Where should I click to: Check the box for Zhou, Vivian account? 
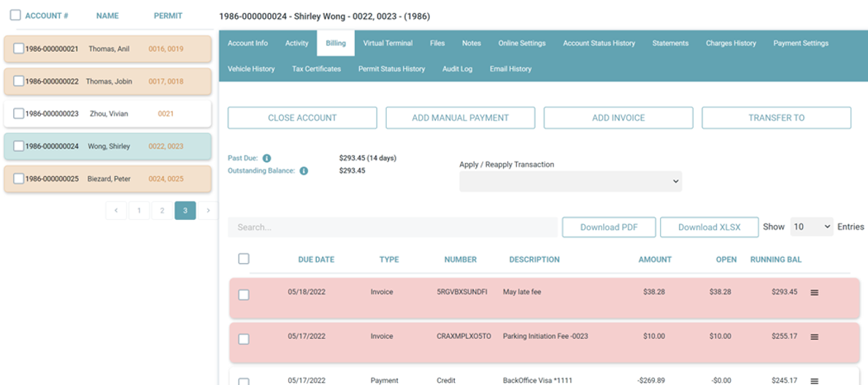[x=18, y=113]
